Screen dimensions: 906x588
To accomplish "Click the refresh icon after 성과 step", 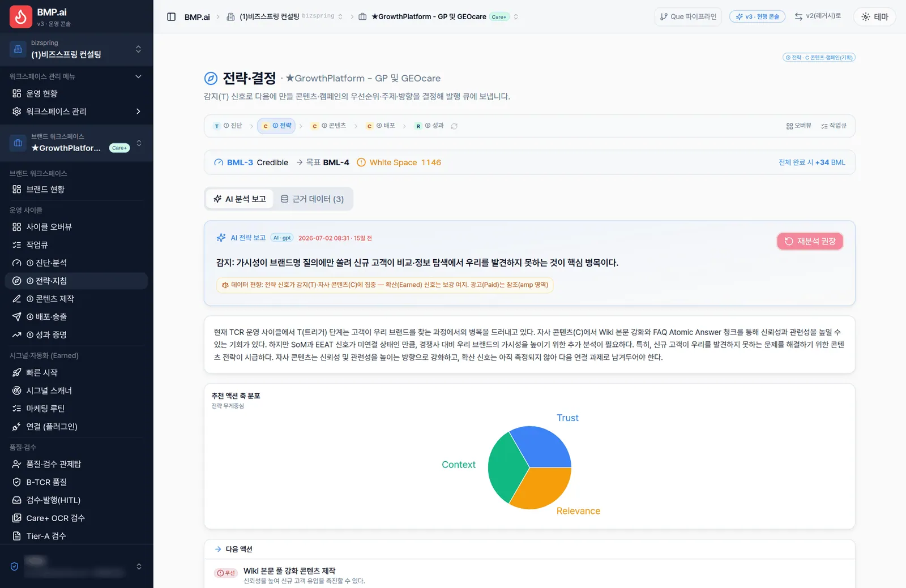I will point(454,126).
